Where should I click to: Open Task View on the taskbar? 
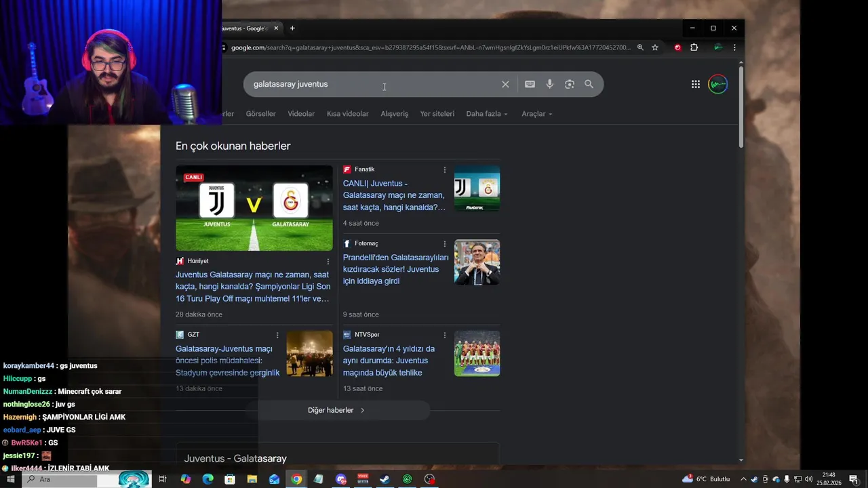pos(163,479)
